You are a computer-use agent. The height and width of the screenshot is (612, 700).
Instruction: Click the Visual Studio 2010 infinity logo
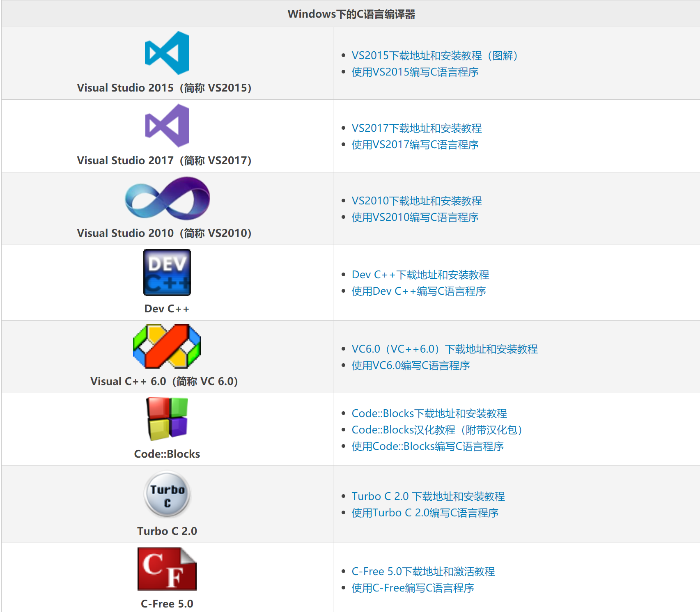coord(168,198)
